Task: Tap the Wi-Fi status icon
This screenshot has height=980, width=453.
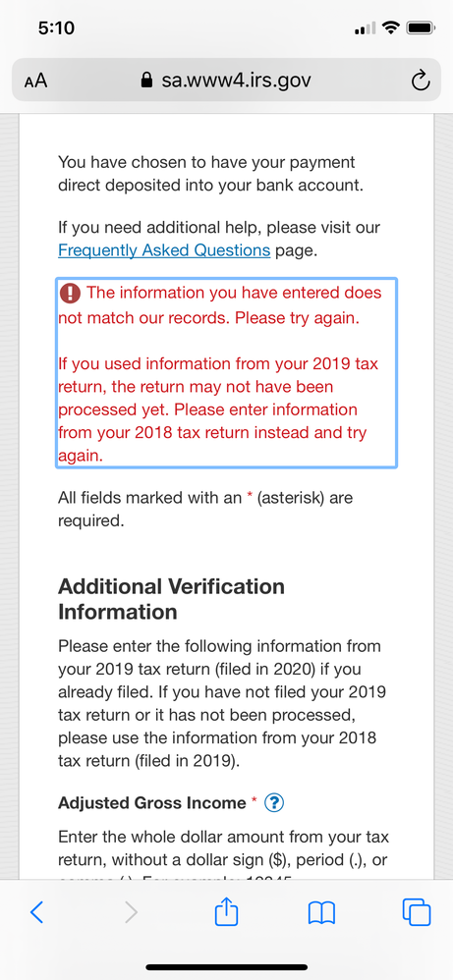Action: [392, 28]
